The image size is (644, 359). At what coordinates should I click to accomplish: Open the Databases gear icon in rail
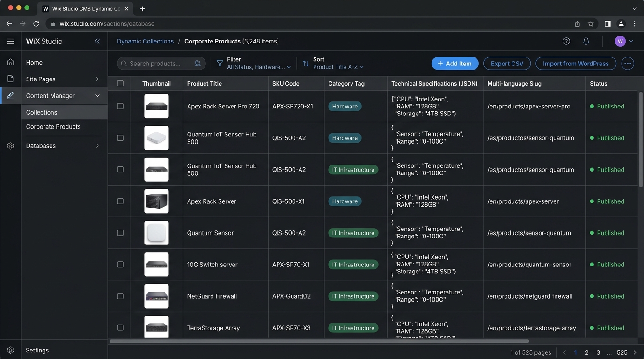(10, 146)
